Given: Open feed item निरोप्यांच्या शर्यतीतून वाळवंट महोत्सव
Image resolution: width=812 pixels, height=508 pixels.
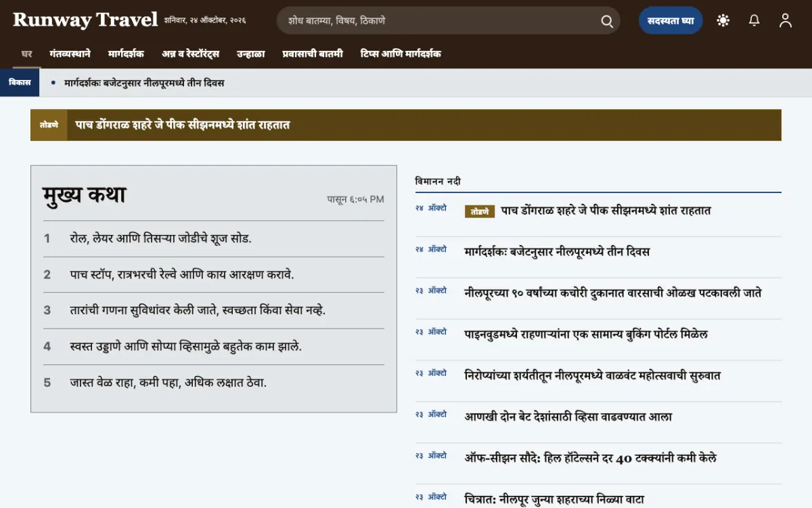Looking at the screenshot, I should coord(593,376).
